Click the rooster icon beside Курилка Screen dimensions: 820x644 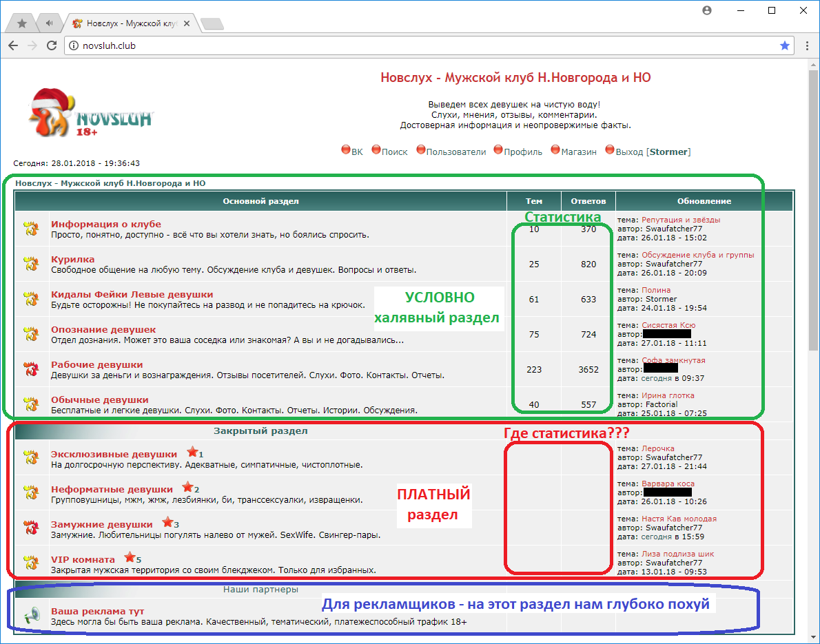tap(30, 264)
